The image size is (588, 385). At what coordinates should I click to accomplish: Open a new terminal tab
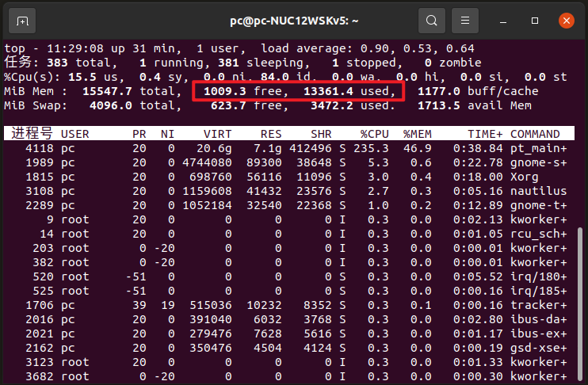click(22, 21)
